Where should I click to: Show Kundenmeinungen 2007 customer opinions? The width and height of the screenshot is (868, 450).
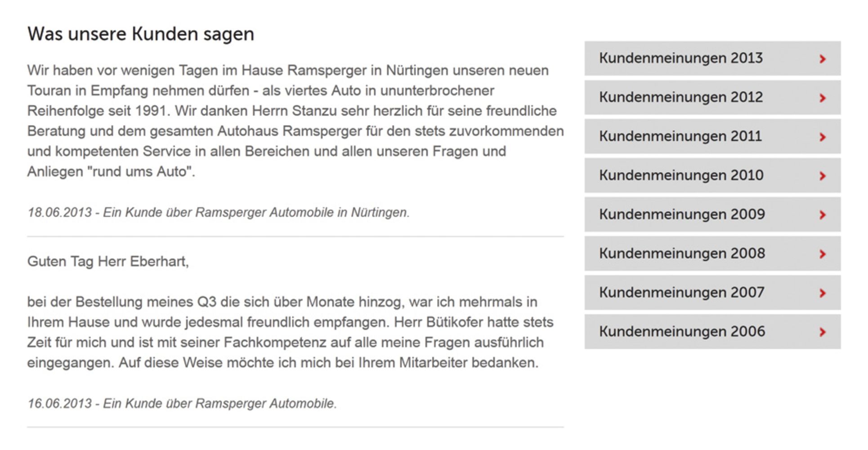pos(712,292)
